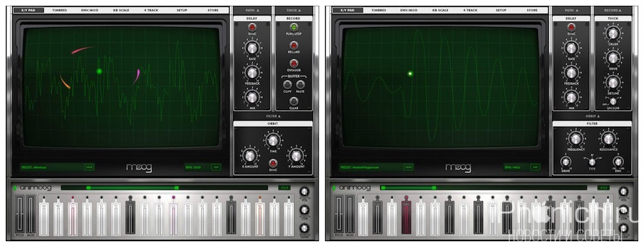
Task: Flip the Unison switch in the Thick panel
Action: tap(612, 101)
